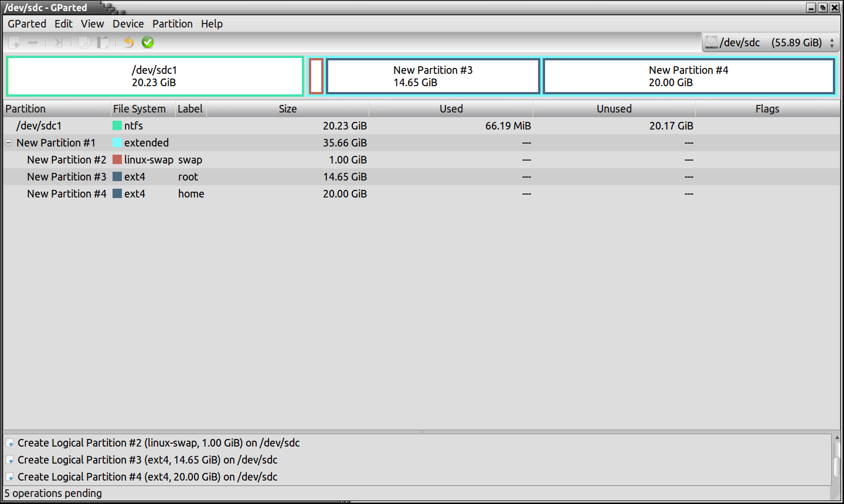Open the View menu
This screenshot has height=504, width=844.
93,24
